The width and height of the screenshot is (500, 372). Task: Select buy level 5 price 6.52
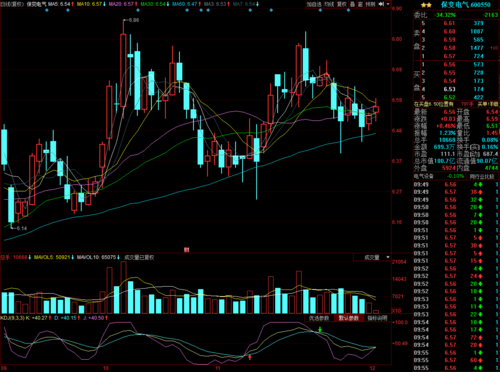click(449, 97)
